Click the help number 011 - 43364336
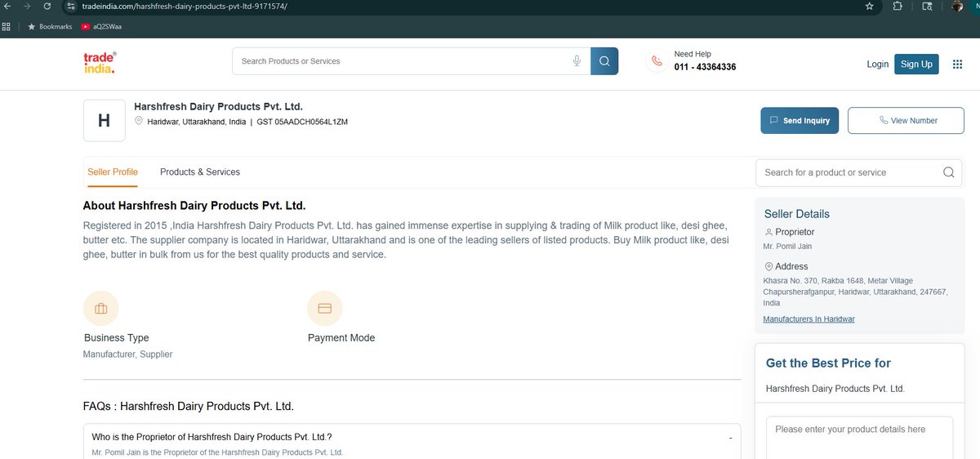 [705, 67]
